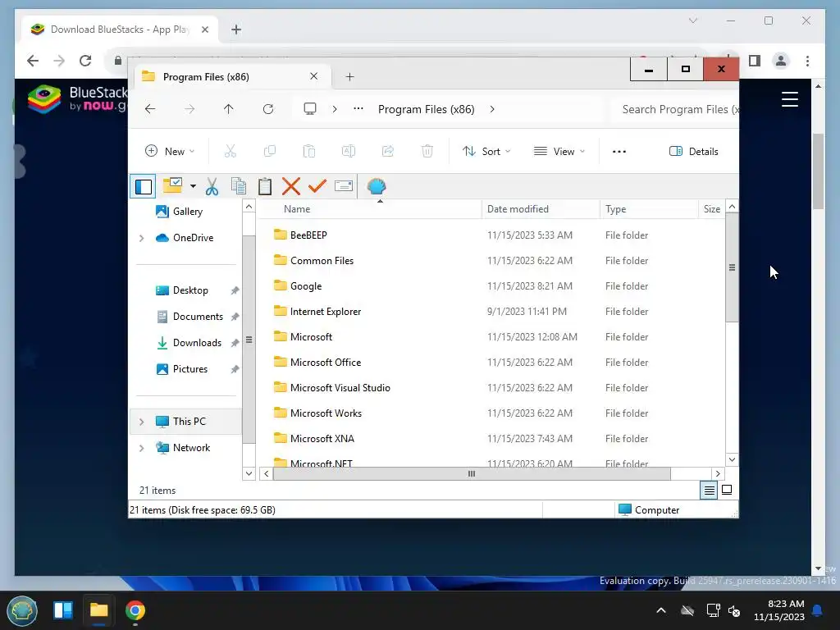Toggle the navigation pane icon in toolbar
Screen dimensions: 840x630
tap(143, 186)
